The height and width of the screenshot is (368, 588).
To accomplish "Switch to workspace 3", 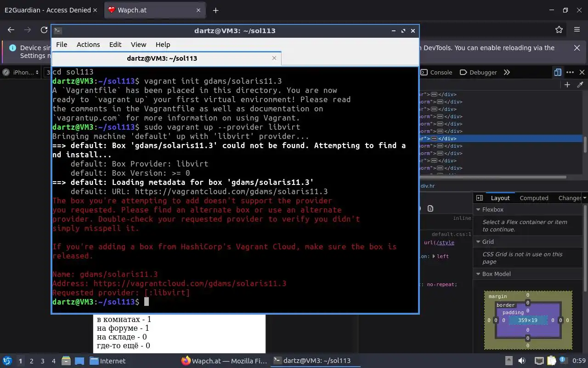I will 42,361.
